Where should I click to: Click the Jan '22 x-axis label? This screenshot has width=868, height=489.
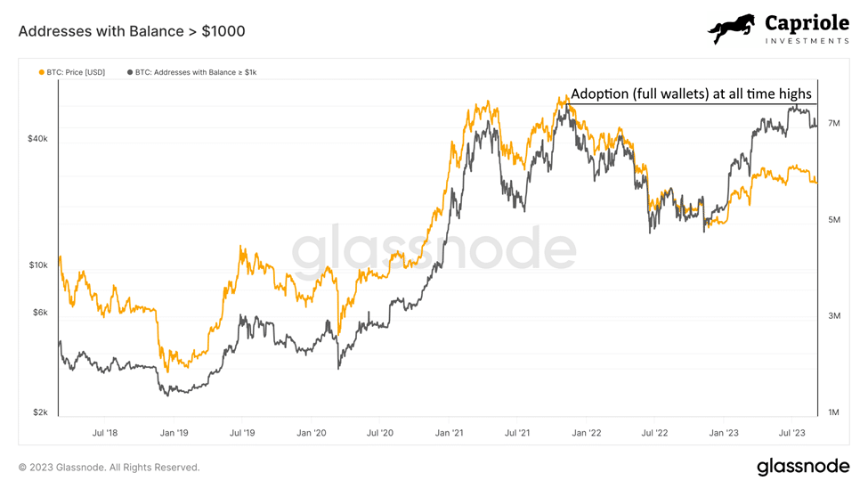pyautogui.click(x=586, y=433)
